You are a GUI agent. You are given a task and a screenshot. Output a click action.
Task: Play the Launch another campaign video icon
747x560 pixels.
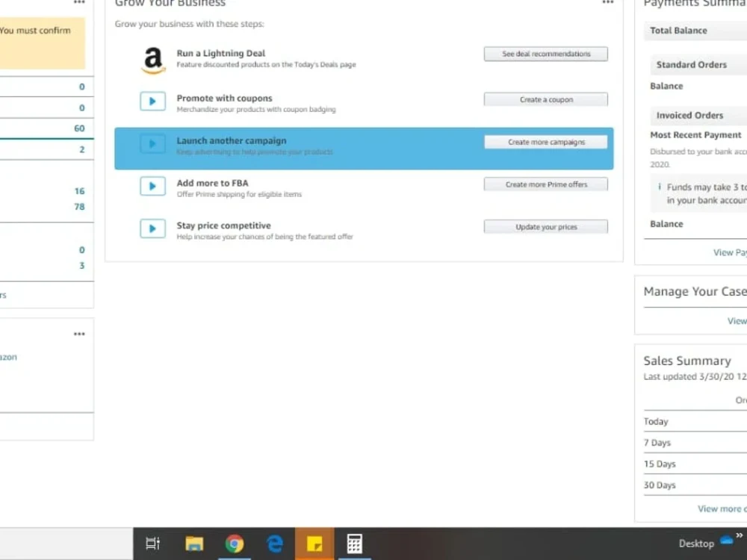coord(153,143)
